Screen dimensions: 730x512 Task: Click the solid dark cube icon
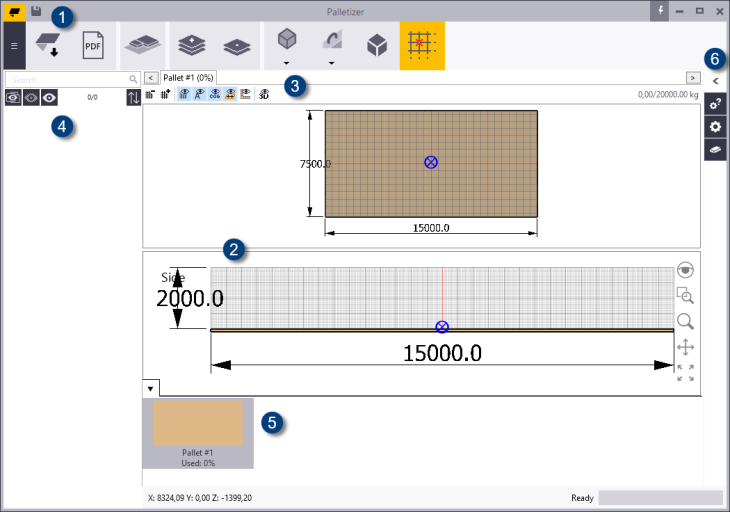point(377,46)
